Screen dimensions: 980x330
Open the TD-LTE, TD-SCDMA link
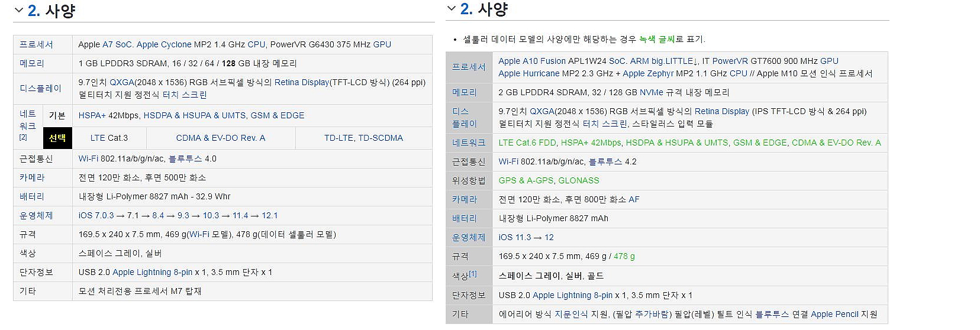[x=363, y=138]
